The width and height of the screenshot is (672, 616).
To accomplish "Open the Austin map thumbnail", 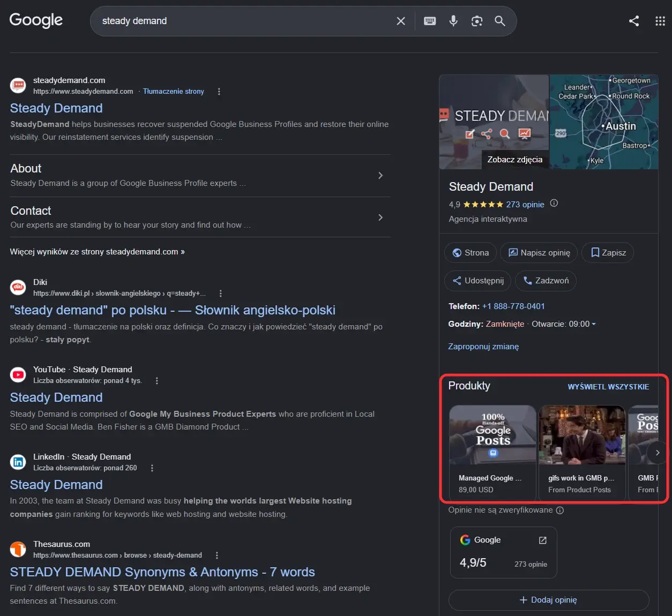I will pos(604,122).
